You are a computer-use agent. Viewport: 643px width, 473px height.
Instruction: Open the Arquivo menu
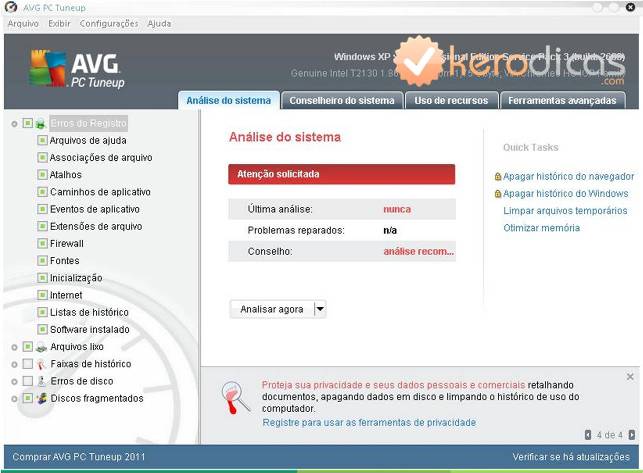pyautogui.click(x=23, y=24)
